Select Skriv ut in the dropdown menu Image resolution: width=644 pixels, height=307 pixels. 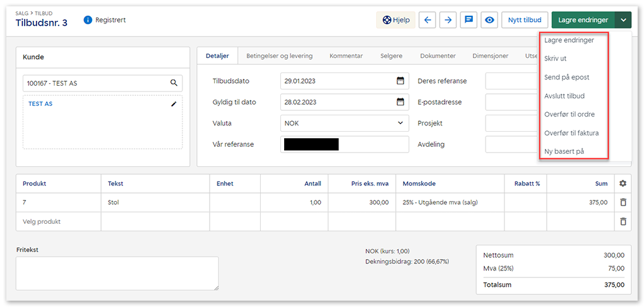(555, 59)
